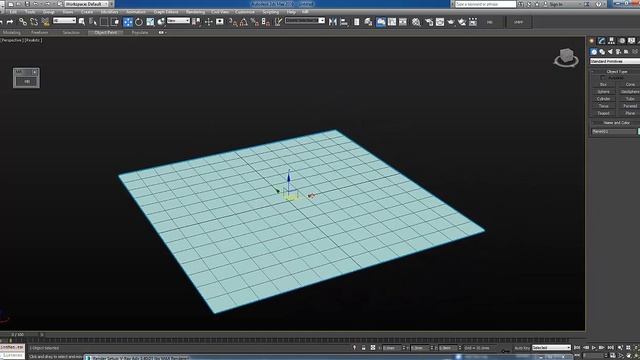Click Use Pivot Point Center icon
This screenshot has height=360, width=640.
[197, 22]
